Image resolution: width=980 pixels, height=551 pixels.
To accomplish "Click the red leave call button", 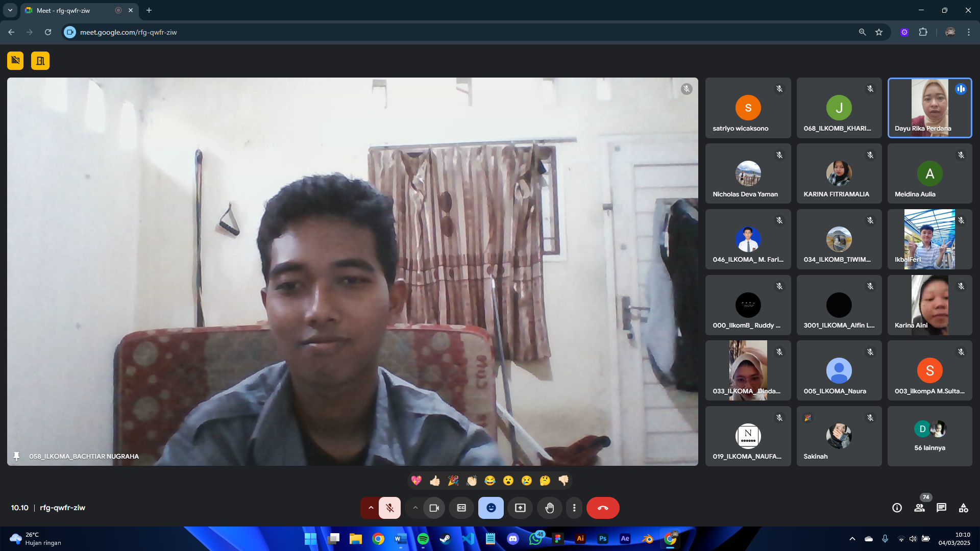I will (x=602, y=508).
